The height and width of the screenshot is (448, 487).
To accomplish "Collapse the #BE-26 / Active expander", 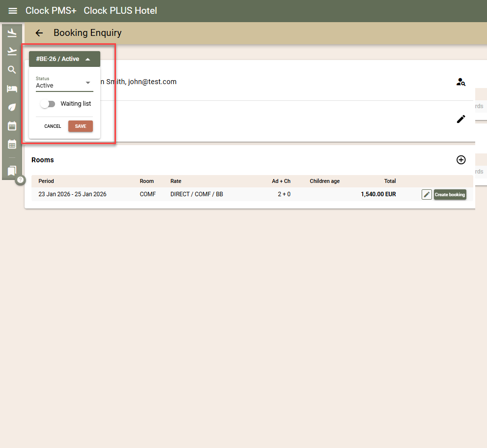I will tap(64, 59).
